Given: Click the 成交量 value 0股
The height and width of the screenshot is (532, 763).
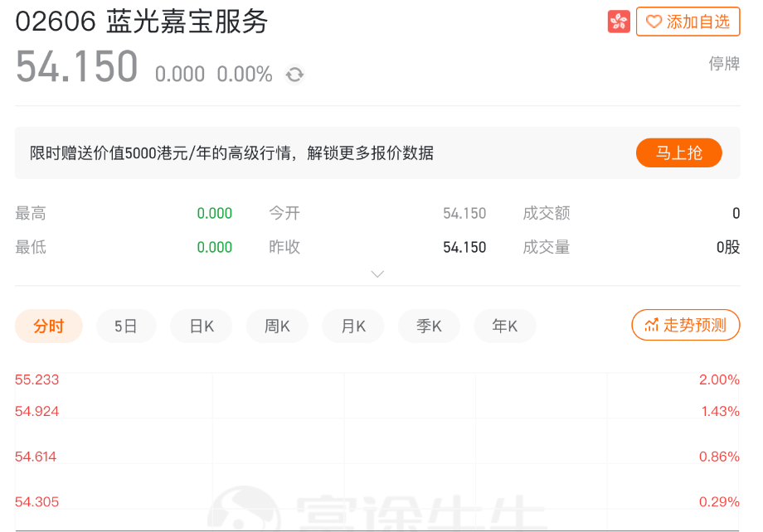Looking at the screenshot, I should click(728, 247).
